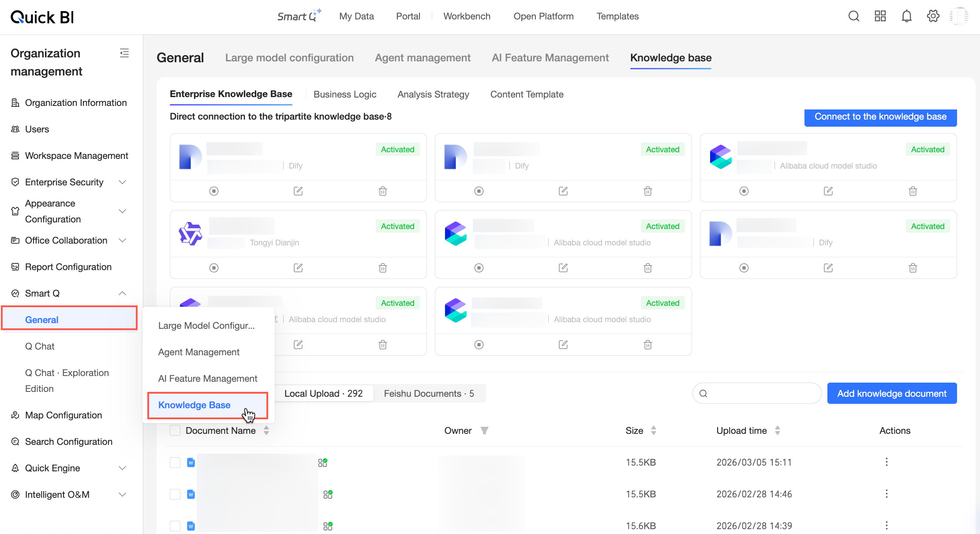Select Knowledge Base in the flyout menu
Screen dimensions: 980x534
(x=207, y=405)
